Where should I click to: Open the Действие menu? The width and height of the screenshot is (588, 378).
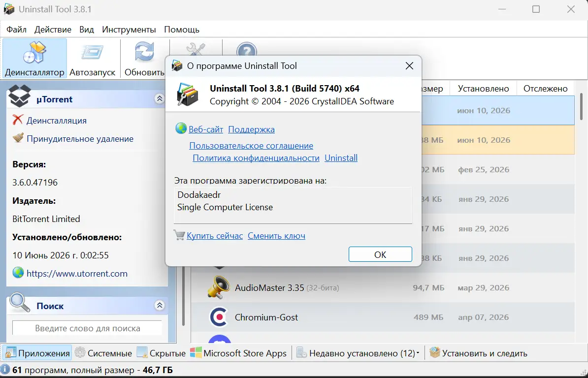[53, 30]
